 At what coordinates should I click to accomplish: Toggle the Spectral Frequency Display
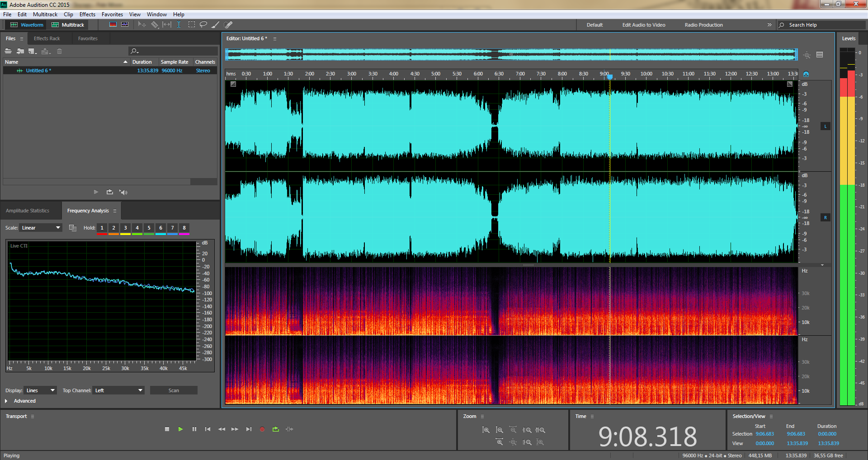coord(113,25)
